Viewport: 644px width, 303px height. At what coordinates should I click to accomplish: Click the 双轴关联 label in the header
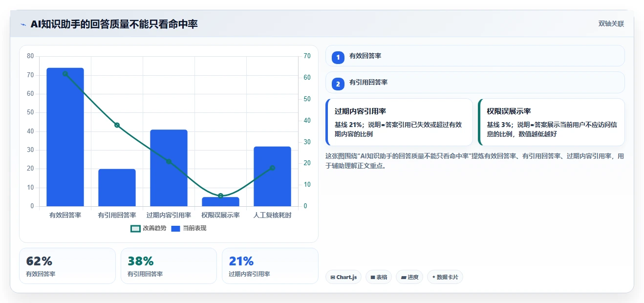(x=611, y=24)
